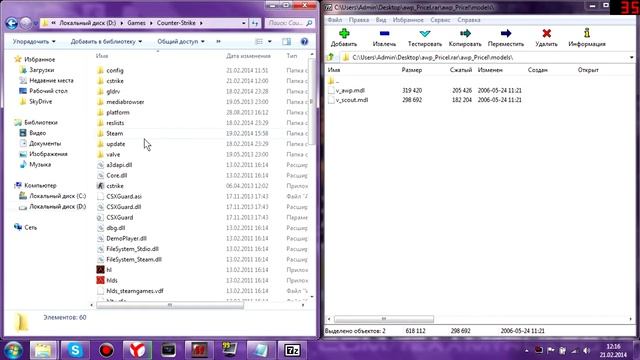Viewport: 640px width, 360px height.
Task: Sort 7-Zip list by Изменен column
Action: (490, 70)
